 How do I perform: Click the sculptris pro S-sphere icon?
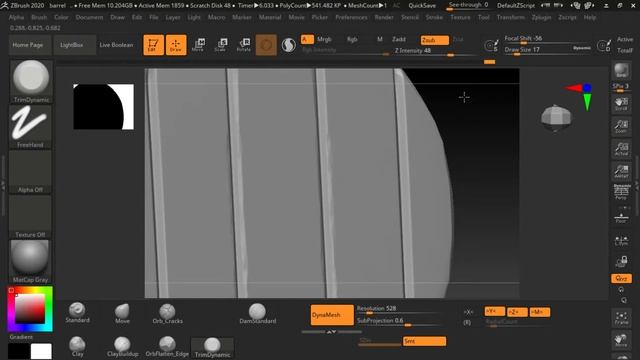(289, 45)
